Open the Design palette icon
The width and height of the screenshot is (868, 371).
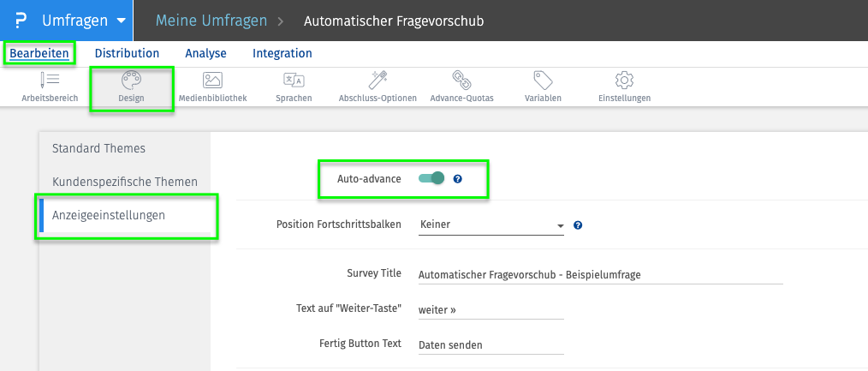click(x=131, y=81)
